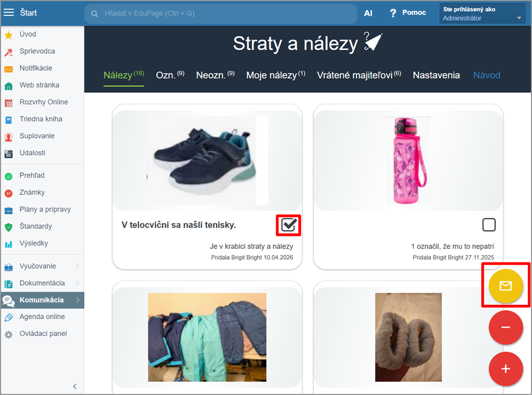This screenshot has width=532, height=395.
Task: Click the Udalosti calendar icon
Action: [8, 153]
